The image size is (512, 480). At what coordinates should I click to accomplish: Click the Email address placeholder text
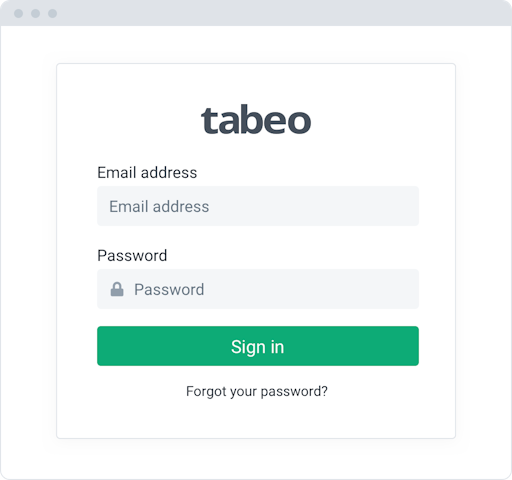pos(159,206)
